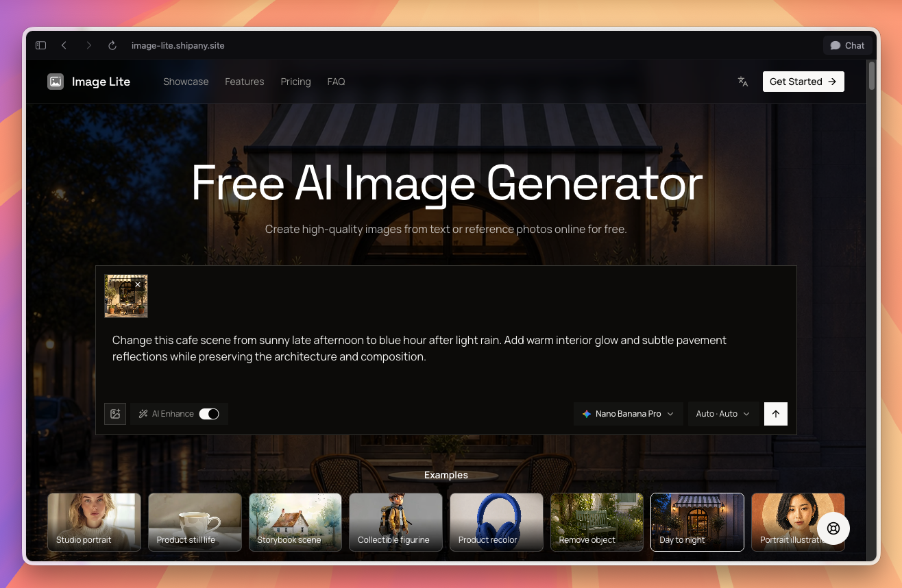Viewport: 902px width, 588px height.
Task: Click the Examples section label
Action: [x=446, y=475]
